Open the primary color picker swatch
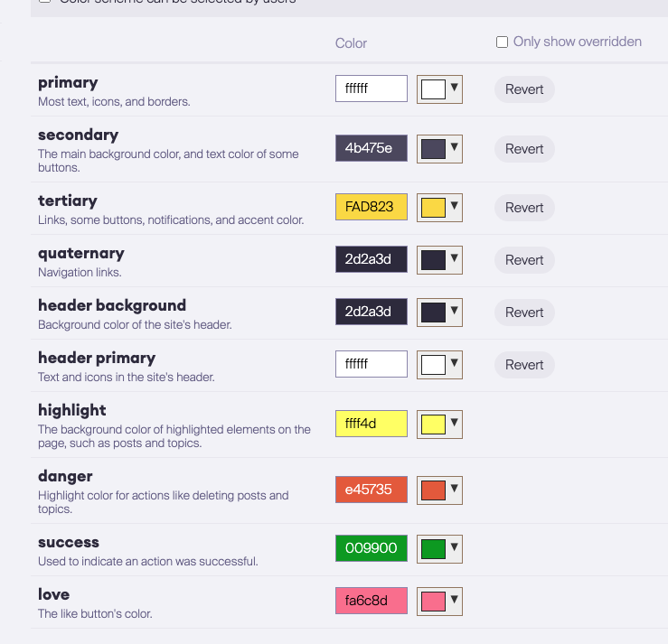 coord(439,89)
